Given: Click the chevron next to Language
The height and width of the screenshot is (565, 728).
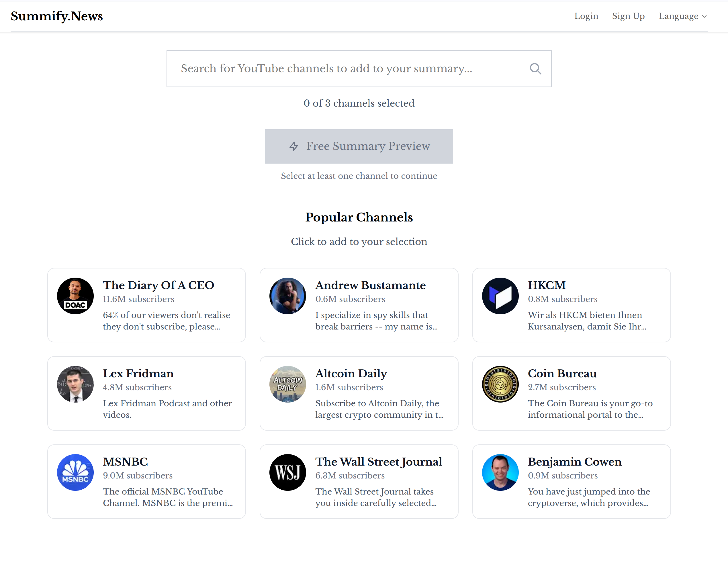Looking at the screenshot, I should click(x=704, y=16).
